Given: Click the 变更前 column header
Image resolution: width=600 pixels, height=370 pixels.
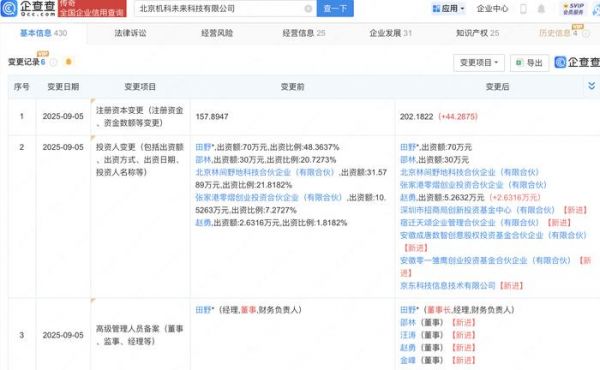Looking at the screenshot, I should [x=292, y=87].
